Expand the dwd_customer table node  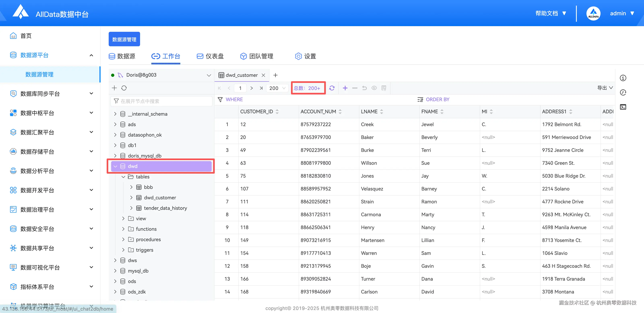(x=131, y=198)
